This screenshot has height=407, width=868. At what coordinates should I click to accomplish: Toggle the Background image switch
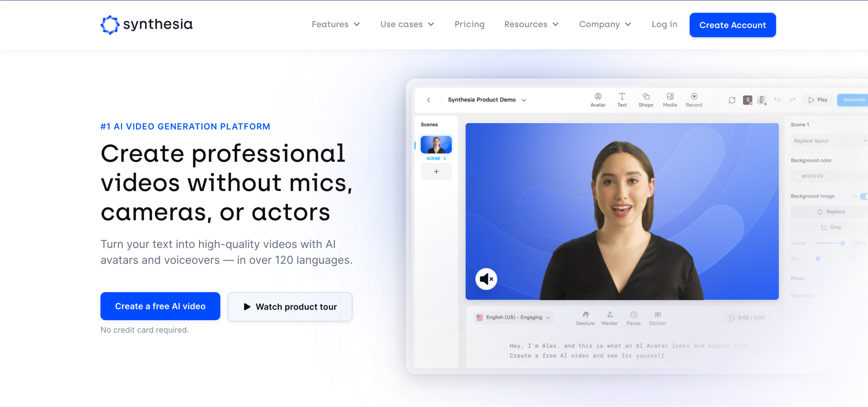(864, 196)
